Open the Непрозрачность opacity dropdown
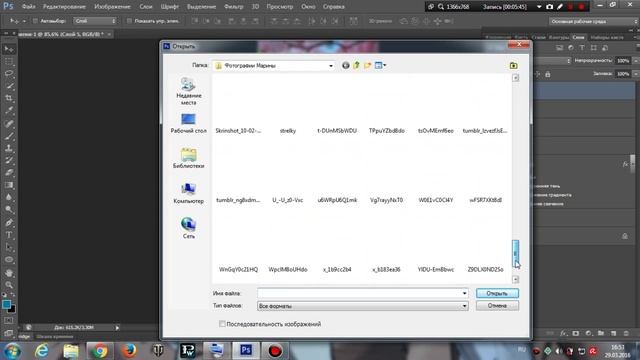Viewport: 640px width, 360px height. point(636,61)
